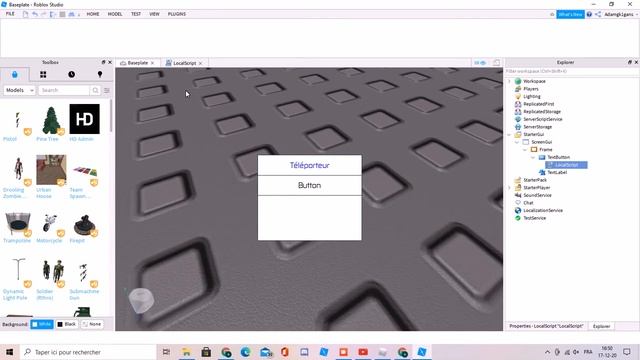Click the Redo arrow in quick toolbar
Image resolution: width=640 pixels, height=360 pixels.
point(44,14)
